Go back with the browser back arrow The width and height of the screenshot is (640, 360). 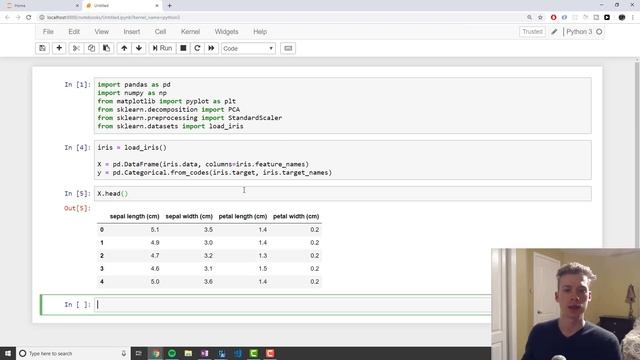click(x=7, y=17)
